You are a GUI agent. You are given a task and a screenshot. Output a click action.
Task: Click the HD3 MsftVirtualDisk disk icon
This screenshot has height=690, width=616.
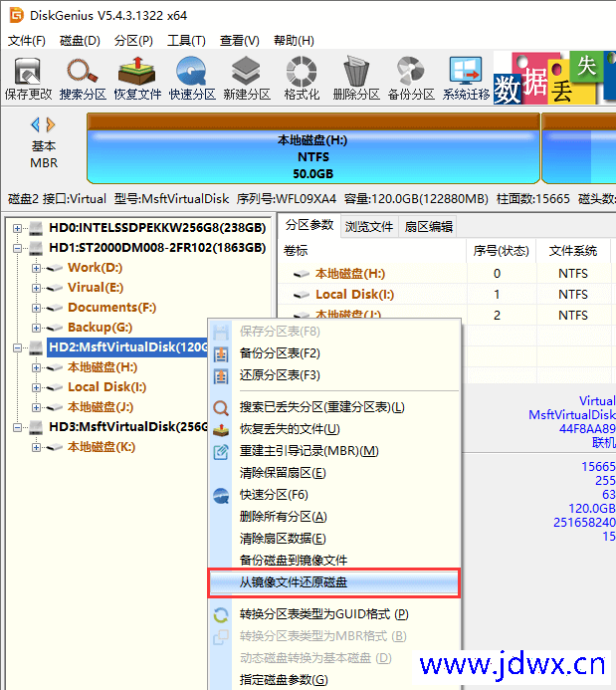(x=36, y=427)
